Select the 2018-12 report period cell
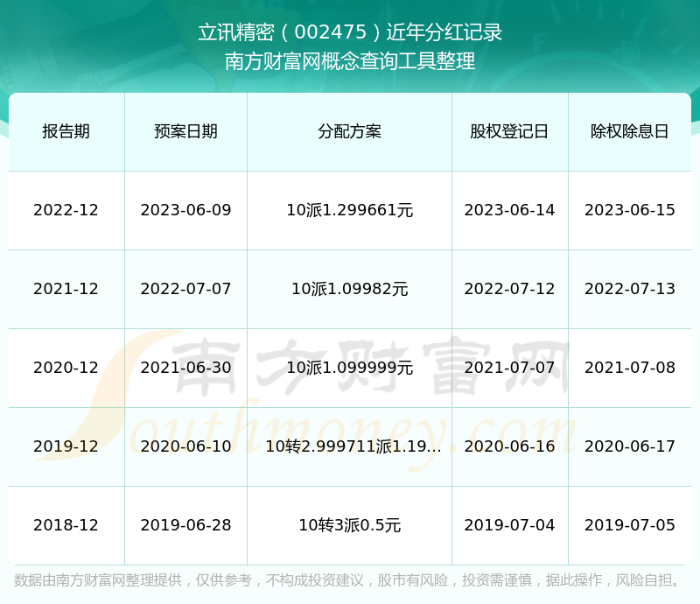The width and height of the screenshot is (700, 604). [66, 525]
